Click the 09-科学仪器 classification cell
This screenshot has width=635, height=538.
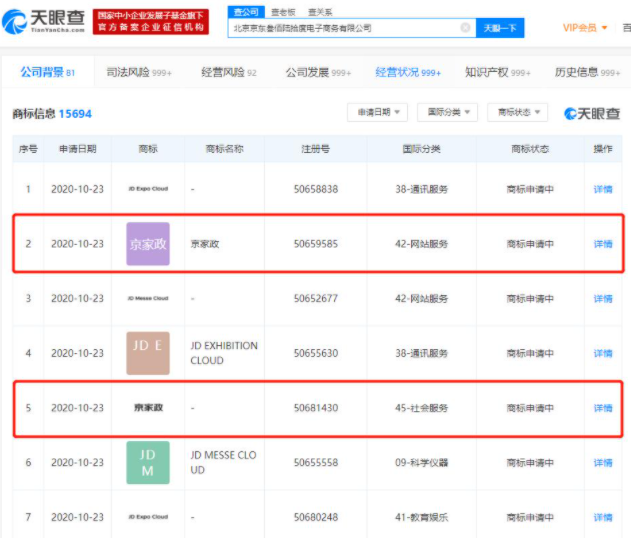tap(422, 463)
